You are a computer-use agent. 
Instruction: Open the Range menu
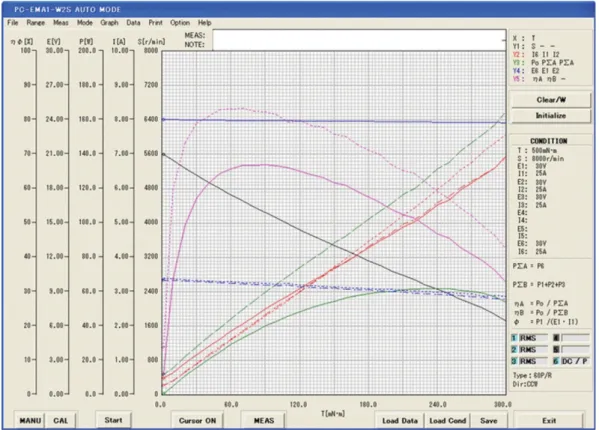pos(36,23)
